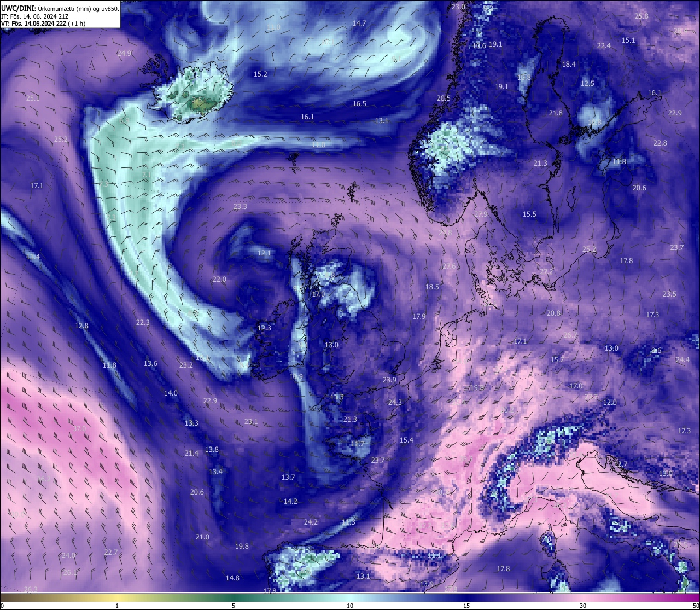The image size is (700, 610).
Task: Click the map value "15.7"
Action: pos(557,359)
